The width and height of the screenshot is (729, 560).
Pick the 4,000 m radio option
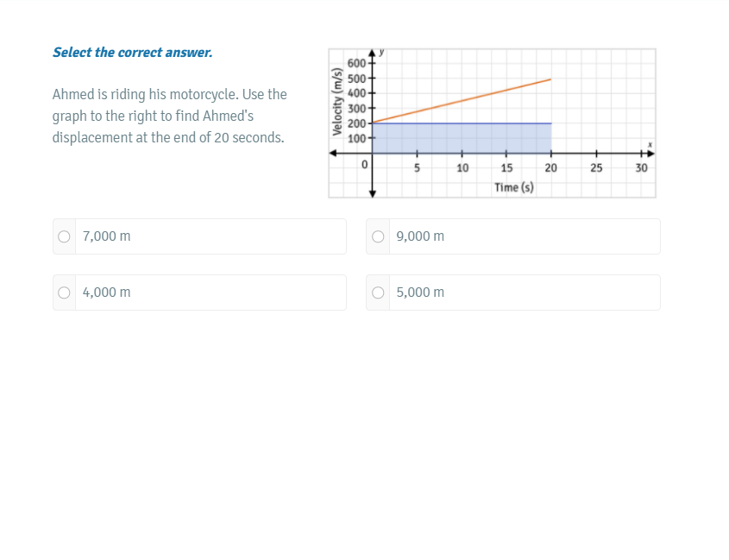(x=65, y=293)
